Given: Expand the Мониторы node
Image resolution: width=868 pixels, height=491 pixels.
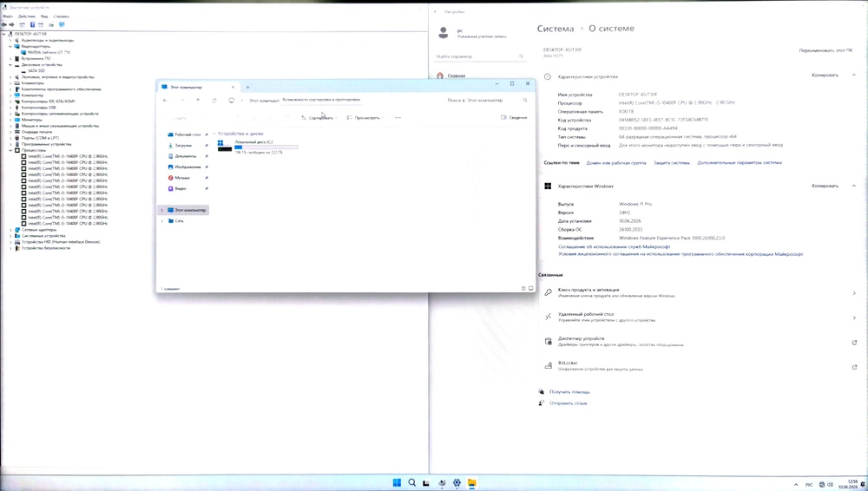Looking at the screenshot, I should coord(10,120).
